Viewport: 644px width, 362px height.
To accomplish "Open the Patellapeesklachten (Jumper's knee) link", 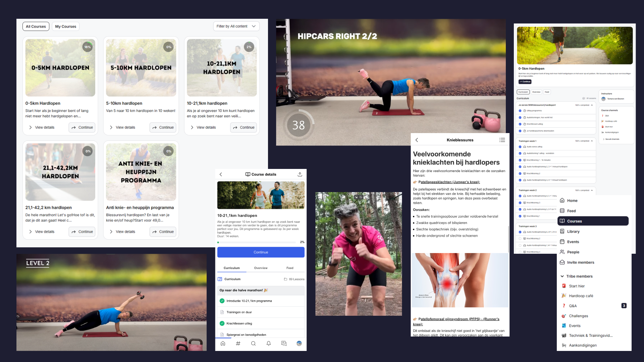I will [x=449, y=182].
